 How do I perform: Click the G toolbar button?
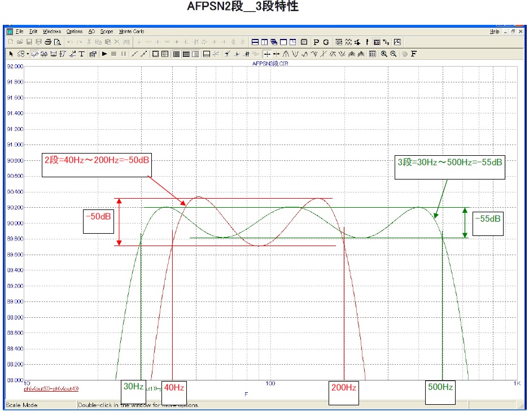326,42
